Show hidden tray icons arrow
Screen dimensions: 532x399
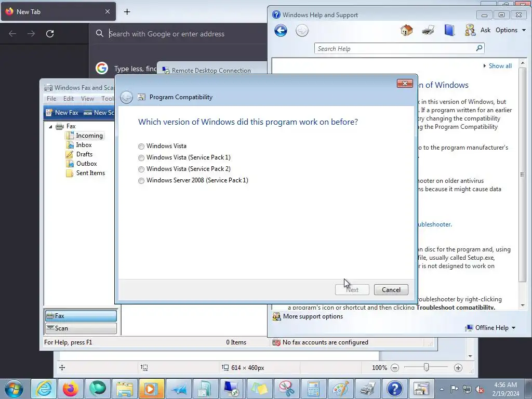click(442, 389)
